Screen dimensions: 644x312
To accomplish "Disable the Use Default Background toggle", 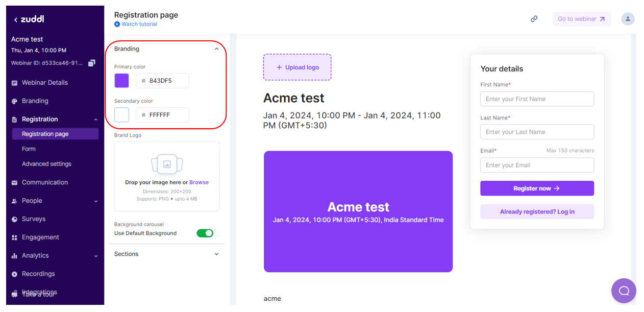I will (205, 233).
